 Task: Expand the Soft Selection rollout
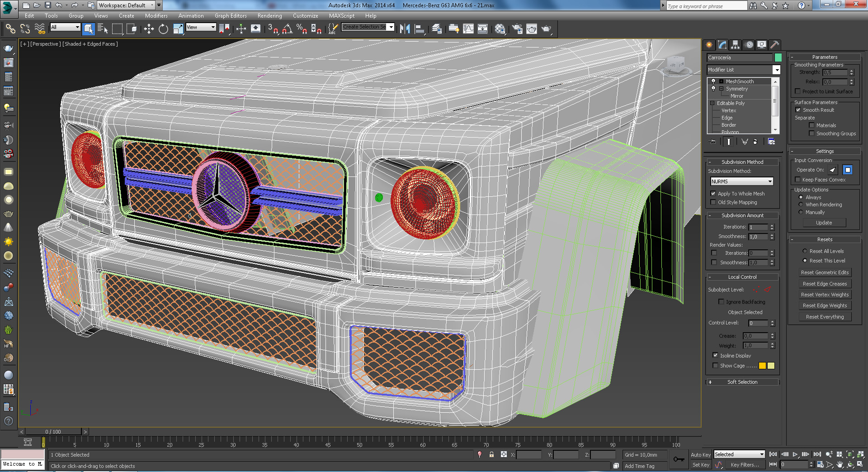click(742, 382)
